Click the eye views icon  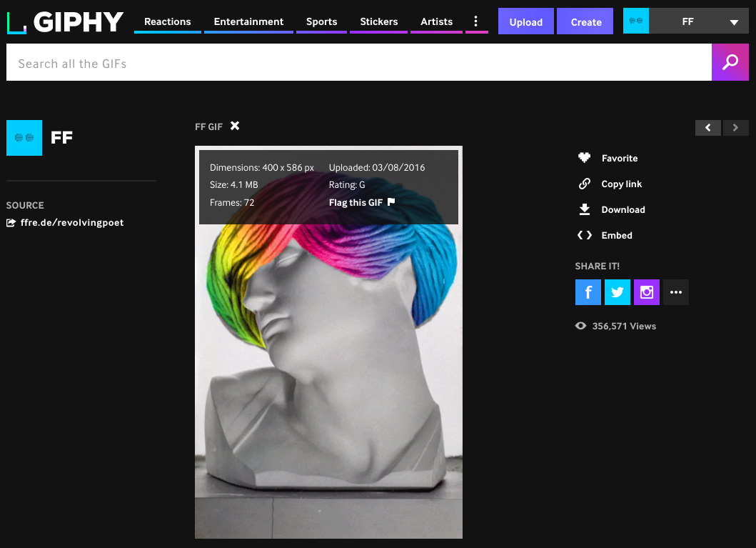pyautogui.click(x=580, y=326)
